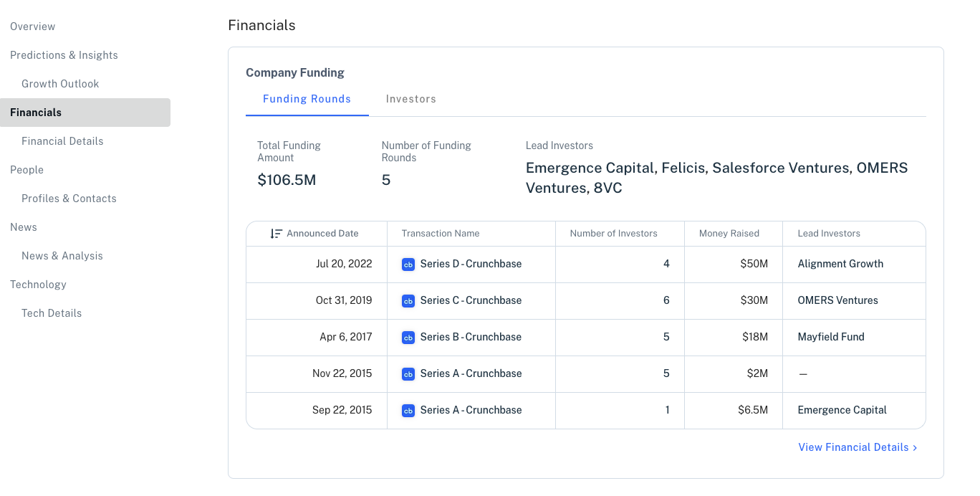Image resolution: width=980 pixels, height=496 pixels.
Task: Open Predictions & Insights section
Action: pyautogui.click(x=64, y=55)
